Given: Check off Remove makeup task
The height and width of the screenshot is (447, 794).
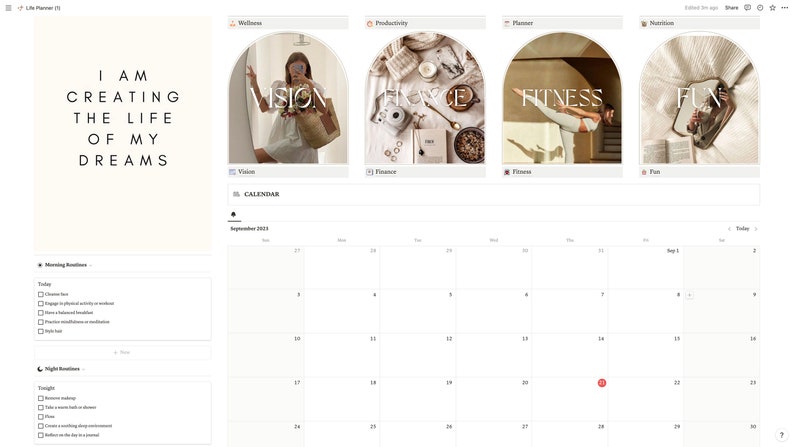Looking at the screenshot, I should point(41,398).
